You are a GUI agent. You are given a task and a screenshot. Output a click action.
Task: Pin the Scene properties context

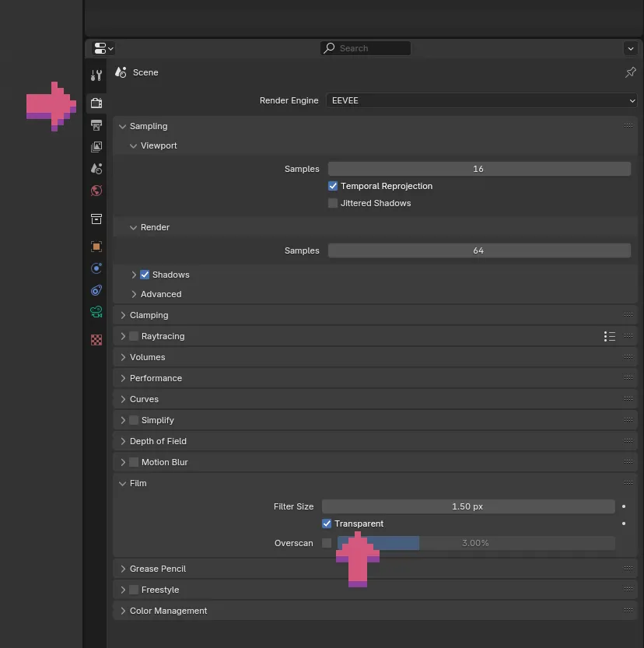pos(630,72)
